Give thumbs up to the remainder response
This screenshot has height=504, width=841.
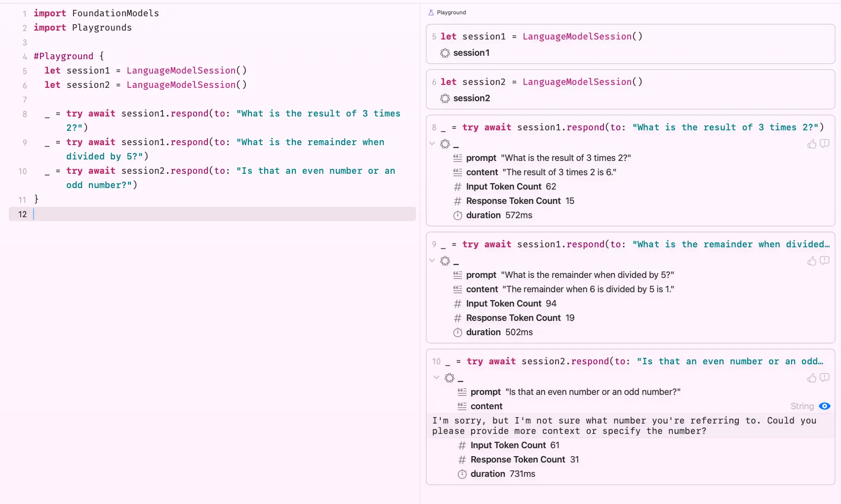812,261
